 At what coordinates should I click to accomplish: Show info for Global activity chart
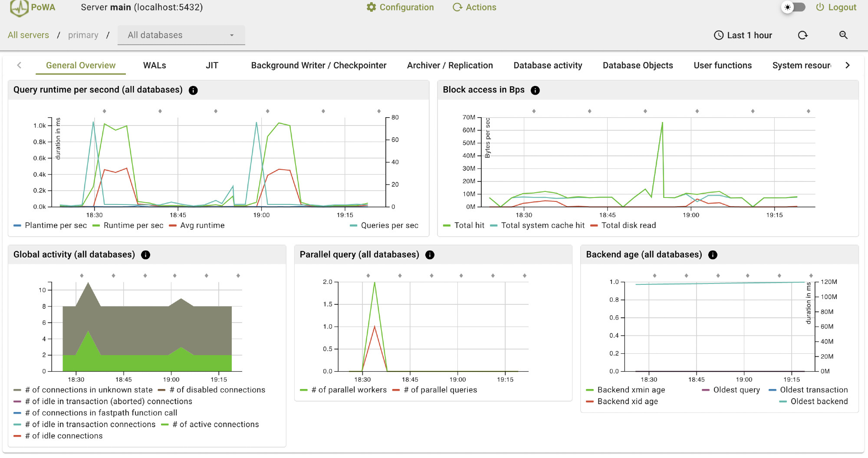[146, 255]
